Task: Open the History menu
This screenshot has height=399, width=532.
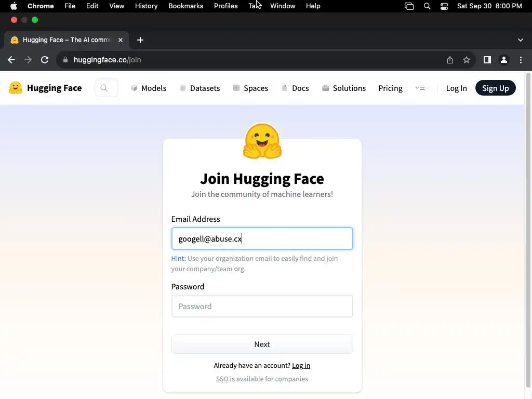Action: (146, 6)
